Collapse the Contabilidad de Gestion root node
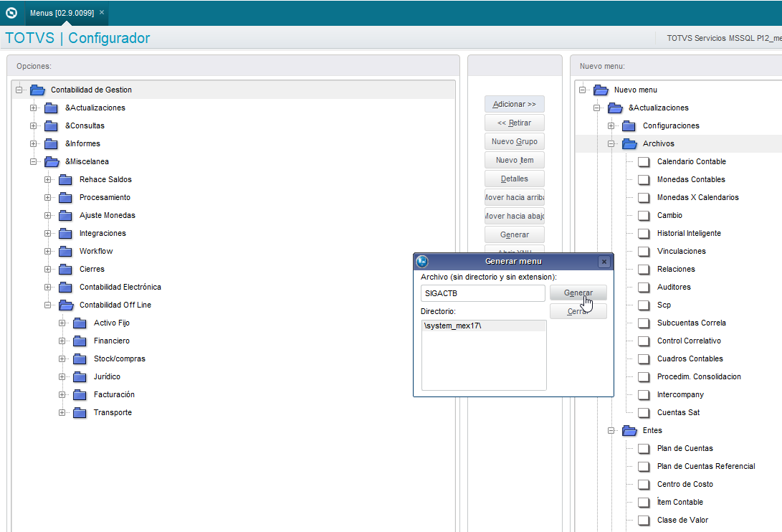The height and width of the screenshot is (532, 782). [x=19, y=90]
